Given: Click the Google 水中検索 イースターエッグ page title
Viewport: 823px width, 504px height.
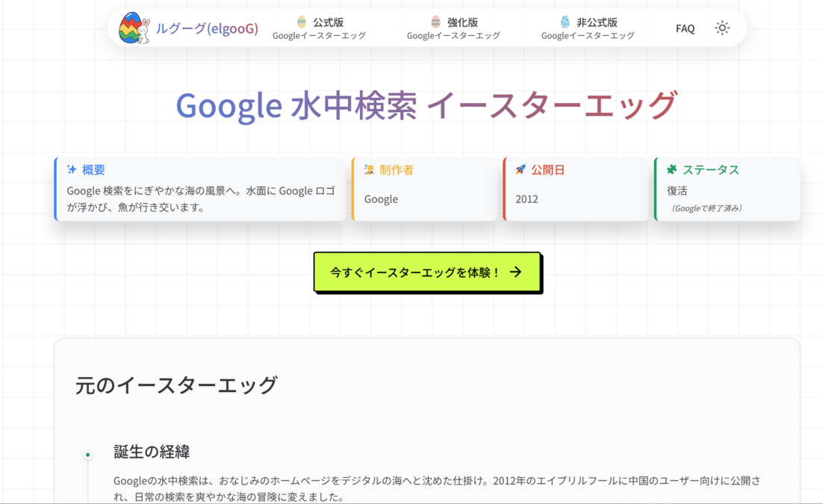Looking at the screenshot, I should point(426,105).
